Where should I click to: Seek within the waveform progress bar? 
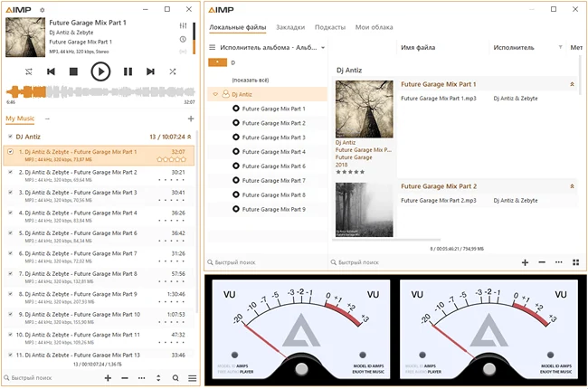[x=100, y=92]
